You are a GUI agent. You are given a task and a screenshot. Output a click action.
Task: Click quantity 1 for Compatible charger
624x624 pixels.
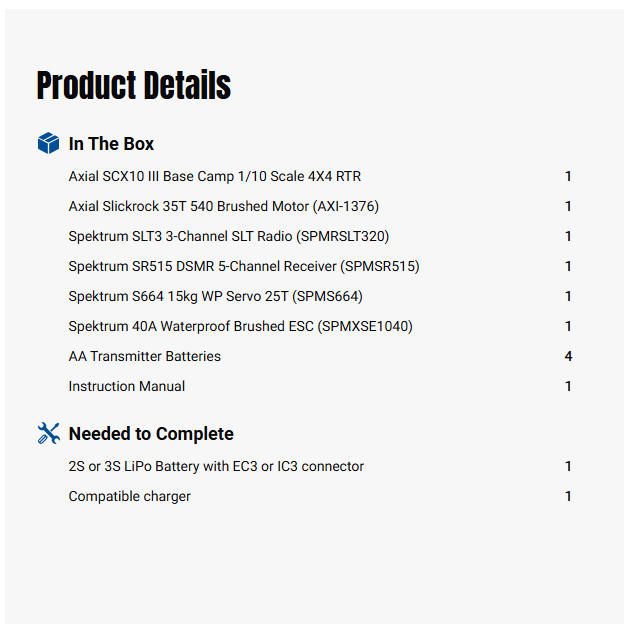(568, 497)
